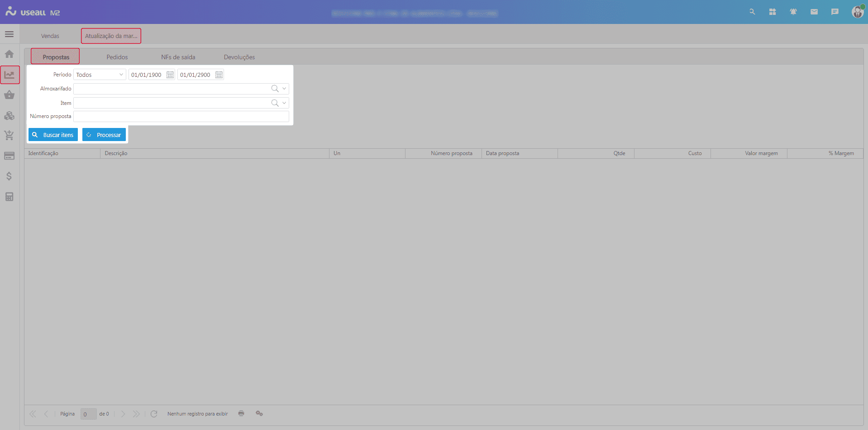Open the grid settings gears icon
This screenshot has height=430, width=868.
pyautogui.click(x=259, y=413)
